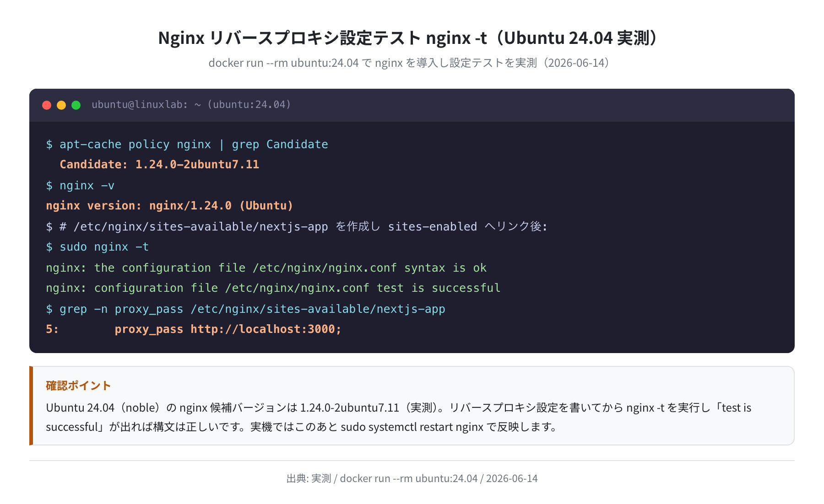Click the red close dot in terminal header
Viewport: 824px width, 504px height.
(47, 105)
